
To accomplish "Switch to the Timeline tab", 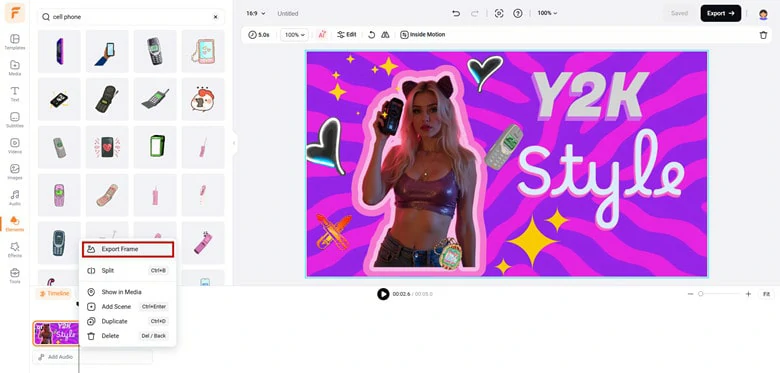I will click(x=54, y=293).
